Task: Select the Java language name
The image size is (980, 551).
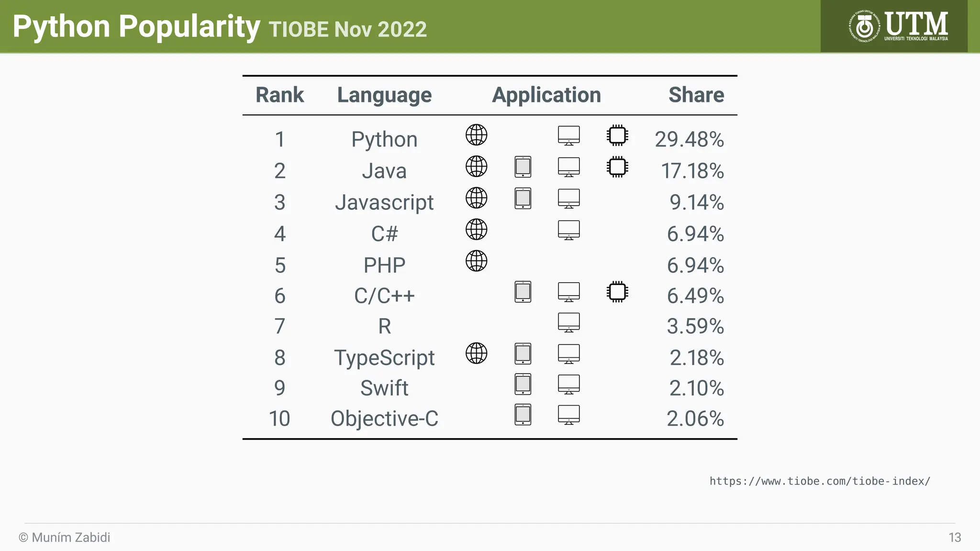Action: [385, 171]
